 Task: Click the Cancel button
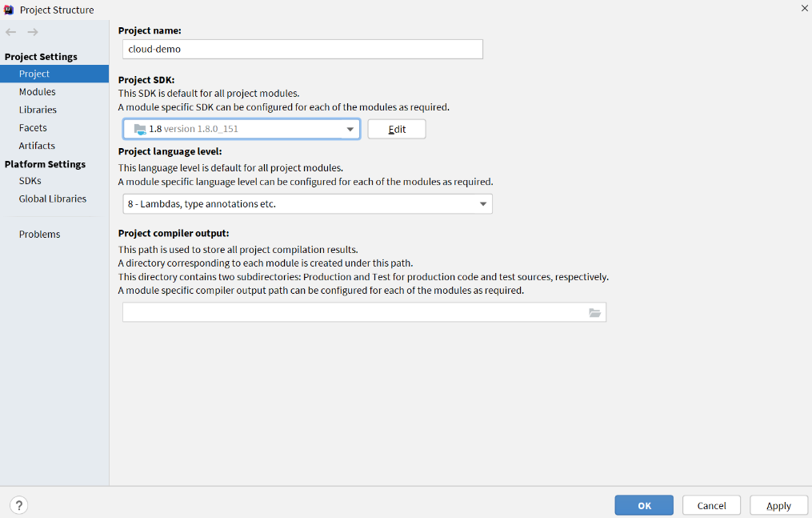click(x=711, y=505)
